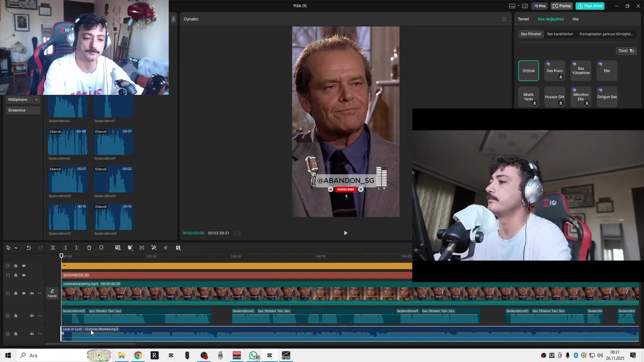Click the Pro upgrade button
644x362 pixels.
coord(540,6)
